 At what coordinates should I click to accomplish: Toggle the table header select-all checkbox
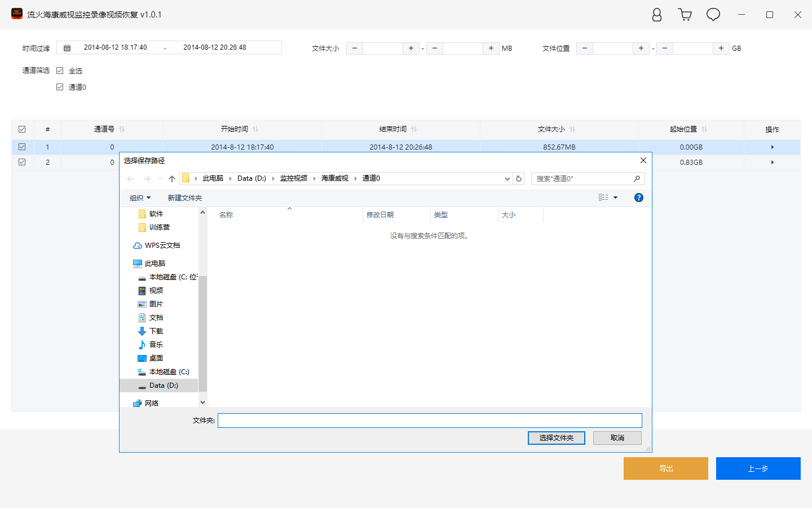[x=22, y=129]
